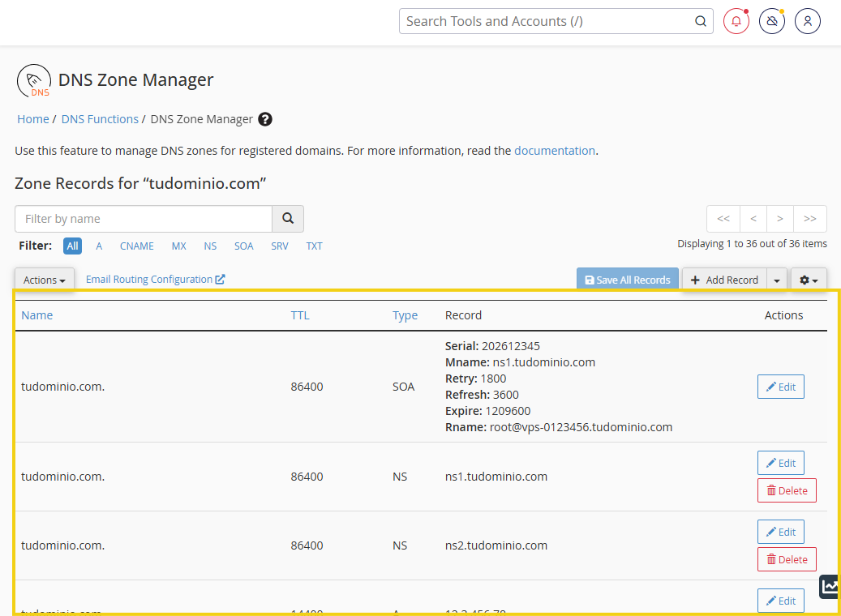Click the search magnifier in top search bar
The height and width of the screenshot is (616, 841).
click(x=701, y=21)
